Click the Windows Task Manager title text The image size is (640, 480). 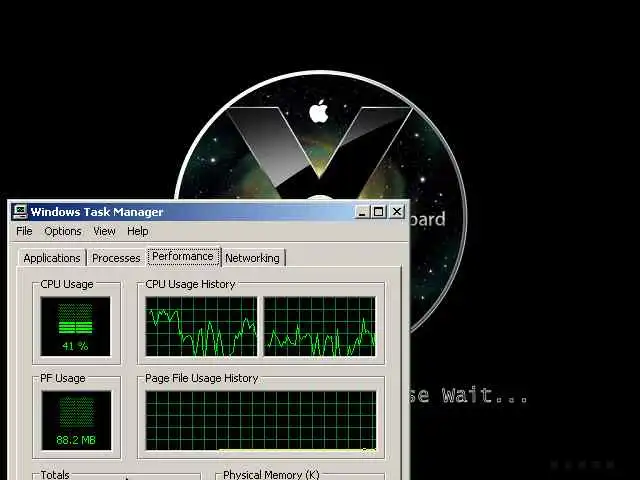97,212
